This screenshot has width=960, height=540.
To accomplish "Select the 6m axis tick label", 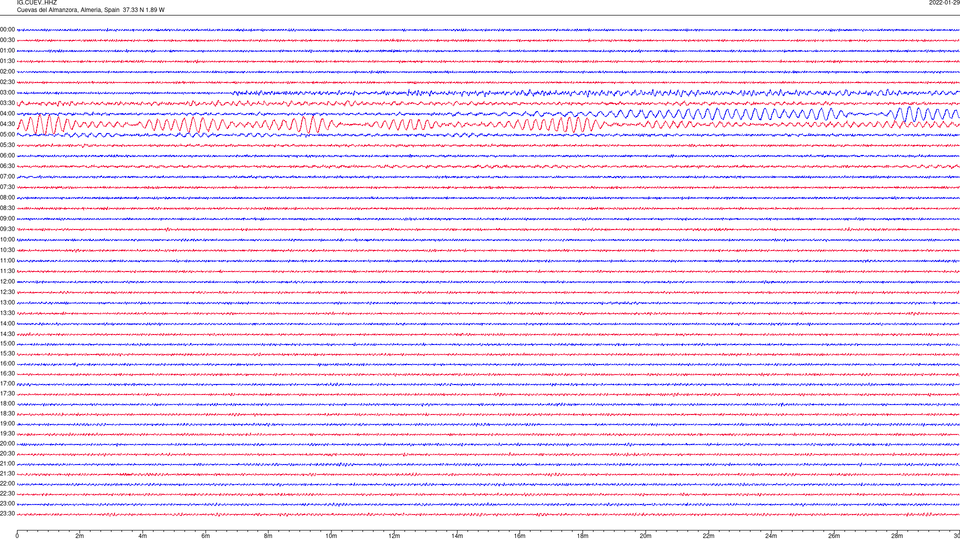I will tap(205, 536).
